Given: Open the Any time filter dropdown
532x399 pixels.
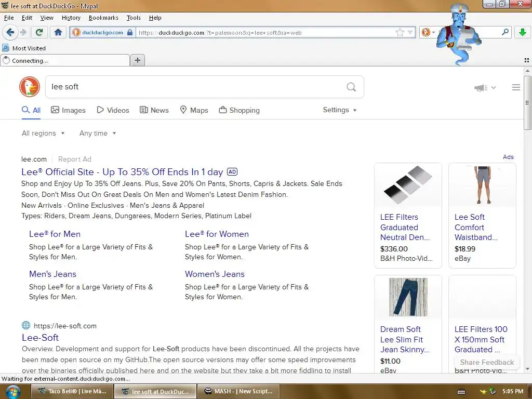Looking at the screenshot, I should [x=98, y=134].
